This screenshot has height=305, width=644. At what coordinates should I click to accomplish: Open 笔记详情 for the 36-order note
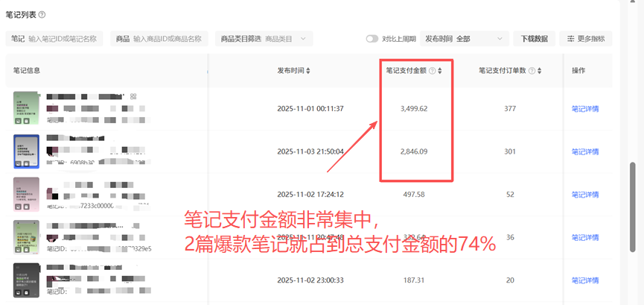coord(585,237)
